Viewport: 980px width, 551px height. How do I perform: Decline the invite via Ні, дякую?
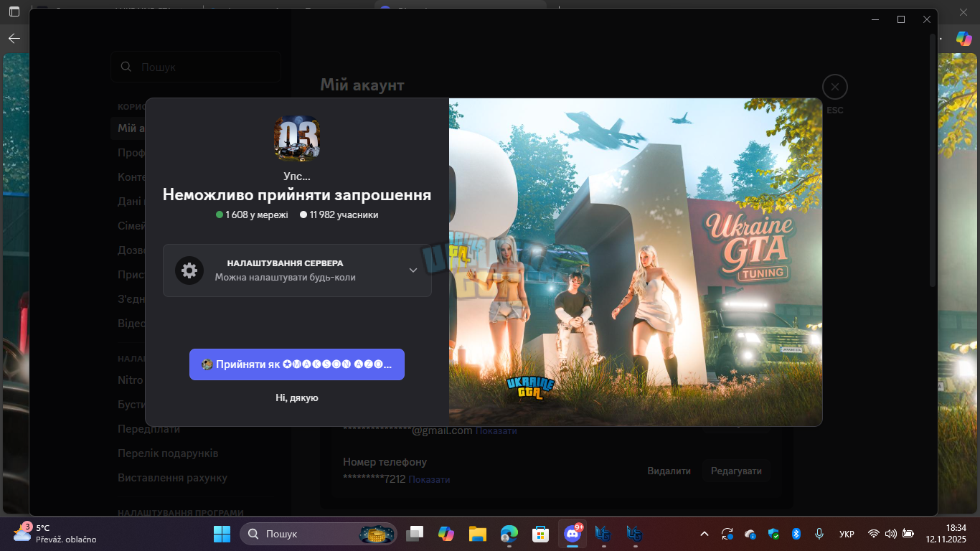[x=297, y=397]
